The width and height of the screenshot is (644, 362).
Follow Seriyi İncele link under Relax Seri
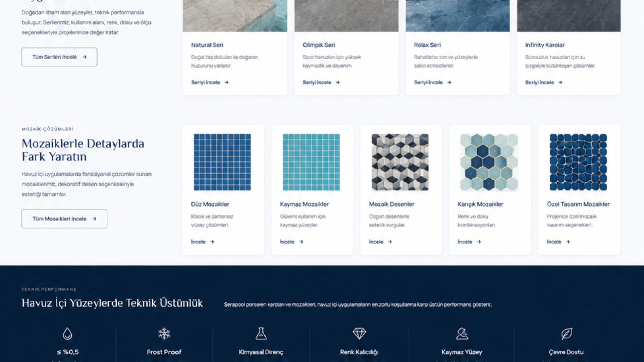pyautogui.click(x=432, y=82)
